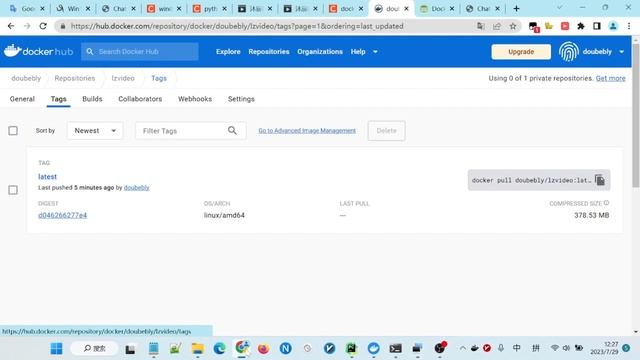Screen dimensions: 640x360
Task: Click the Get more link
Action: tap(610, 78)
